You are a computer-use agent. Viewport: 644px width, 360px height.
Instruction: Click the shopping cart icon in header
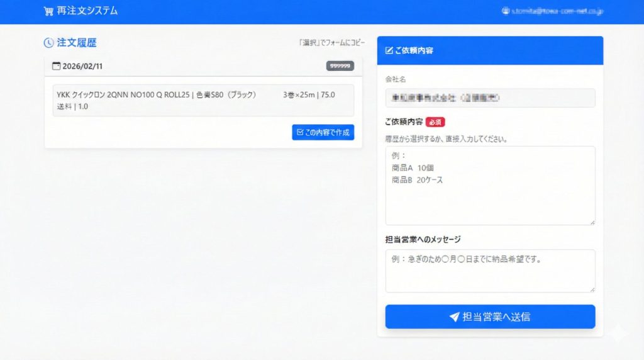tap(48, 11)
